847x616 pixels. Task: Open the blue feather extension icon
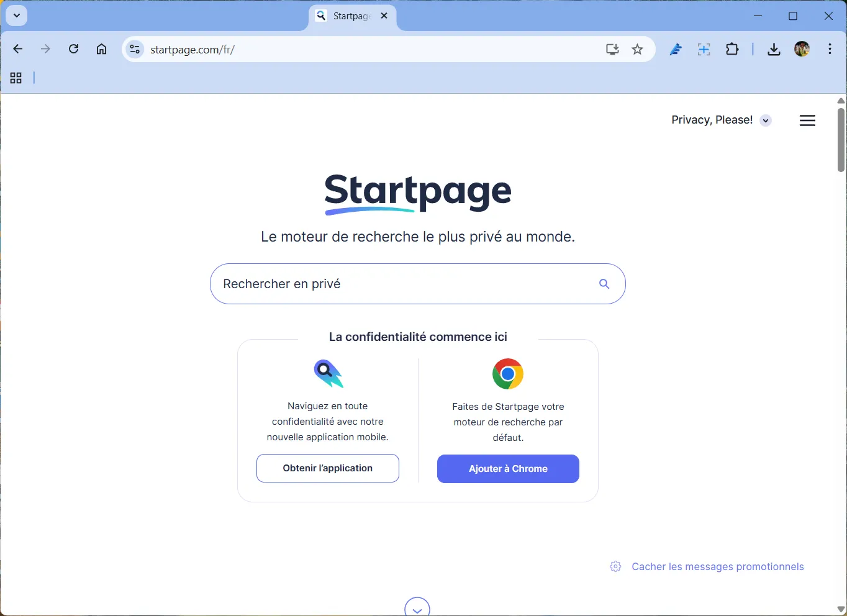(676, 49)
